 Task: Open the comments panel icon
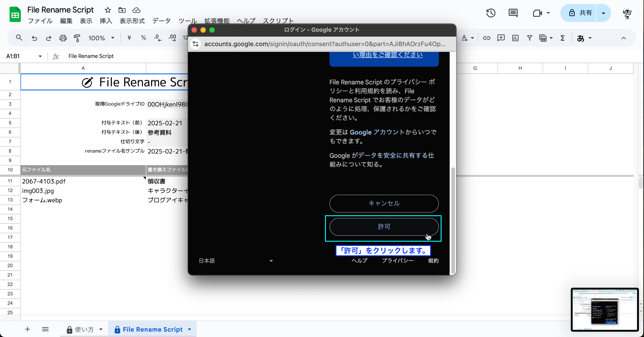(x=513, y=13)
